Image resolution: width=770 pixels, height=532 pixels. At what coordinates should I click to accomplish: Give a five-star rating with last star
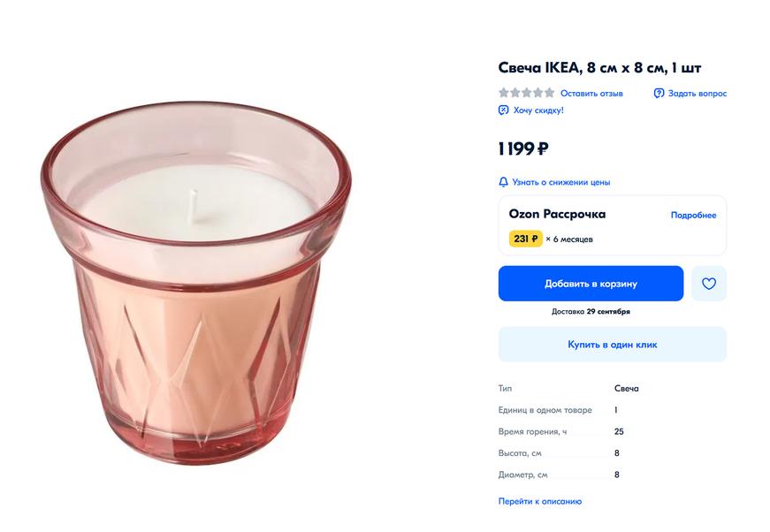(550, 93)
